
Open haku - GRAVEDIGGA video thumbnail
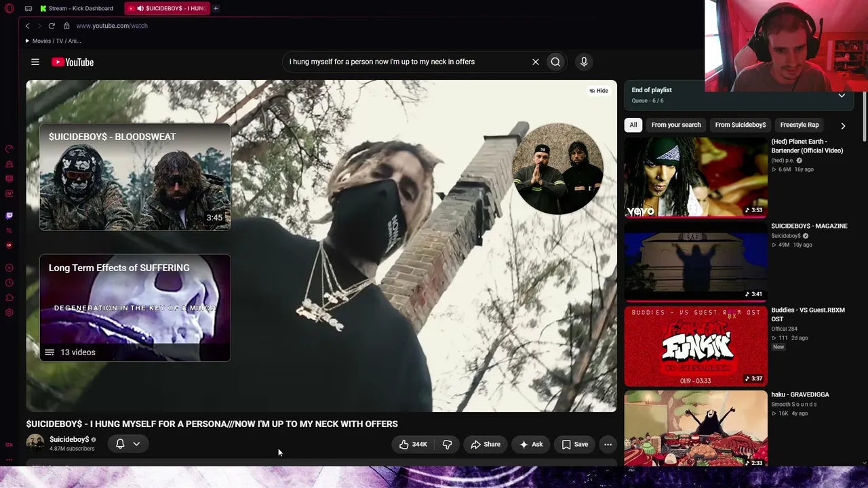tap(696, 428)
